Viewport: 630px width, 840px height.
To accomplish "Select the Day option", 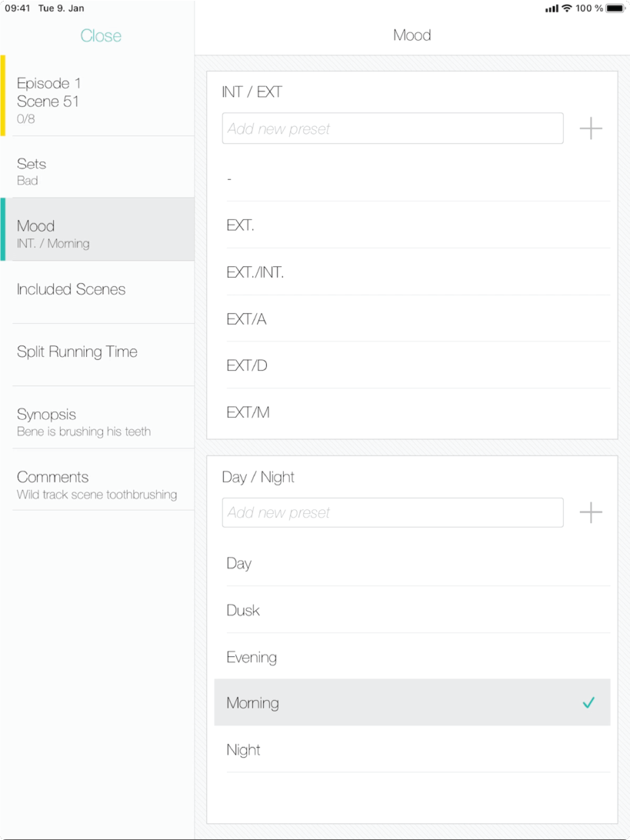I will (412, 563).
